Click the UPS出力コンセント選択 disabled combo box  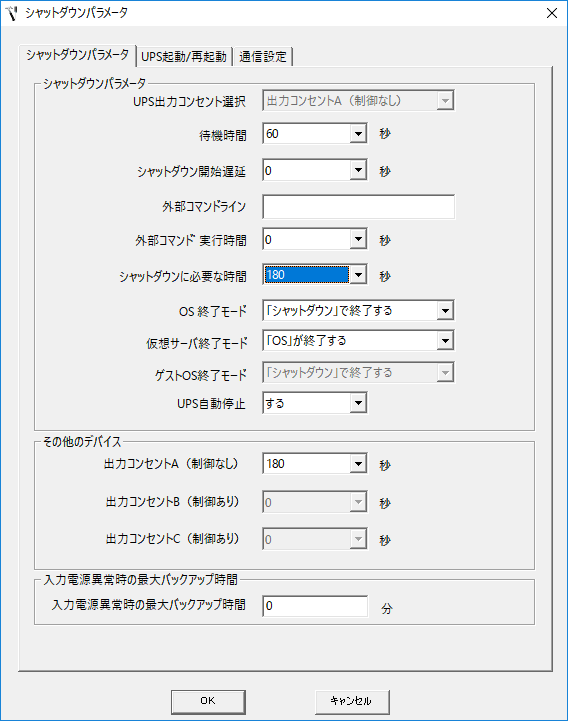click(x=358, y=101)
